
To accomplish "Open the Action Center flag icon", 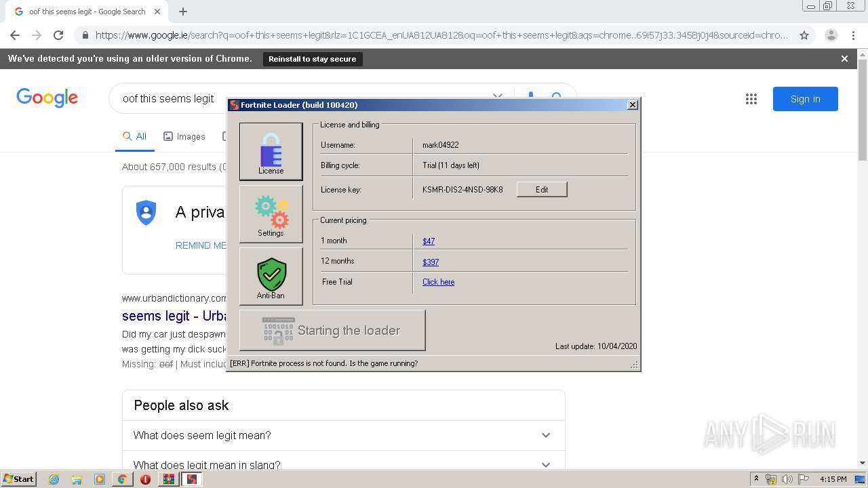I will tap(804, 479).
